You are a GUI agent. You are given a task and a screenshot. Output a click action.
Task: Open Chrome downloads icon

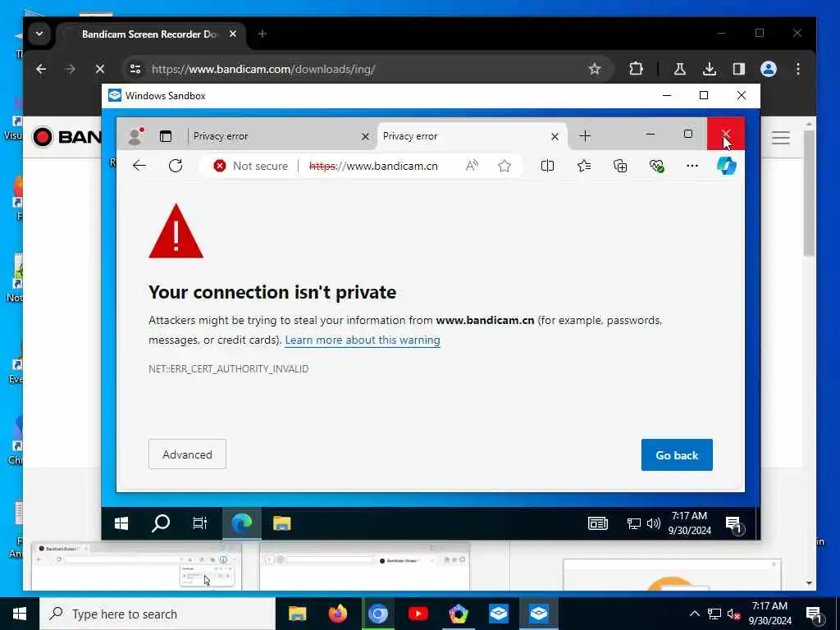(710, 69)
